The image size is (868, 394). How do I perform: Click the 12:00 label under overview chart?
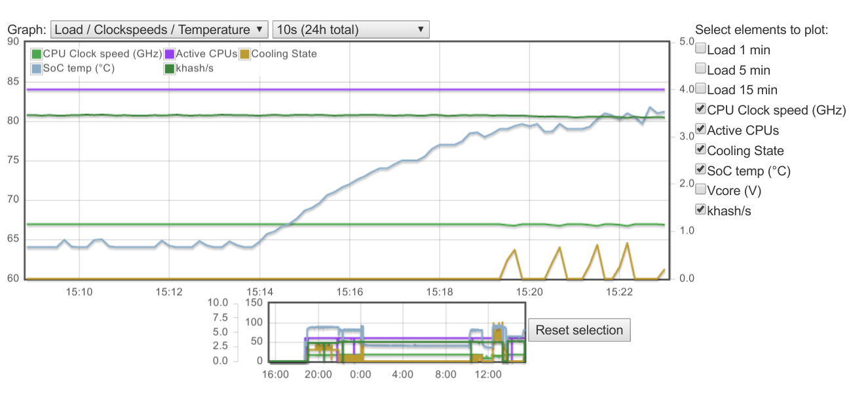click(x=488, y=374)
